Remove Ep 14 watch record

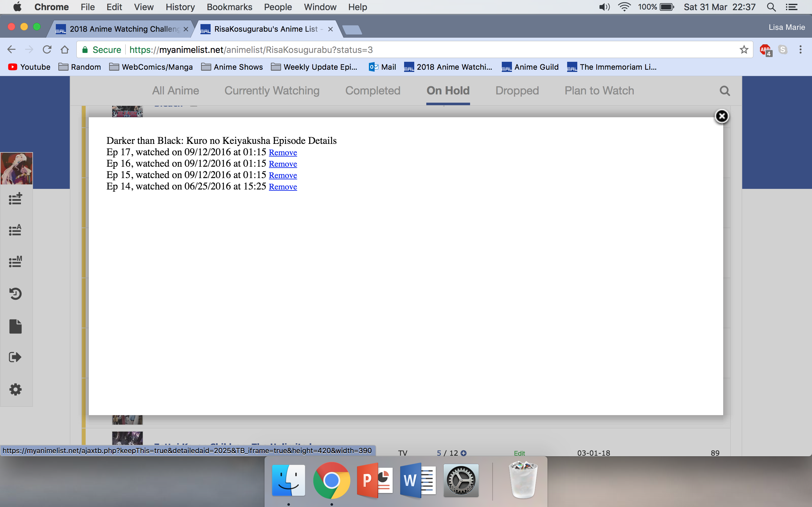pyautogui.click(x=283, y=187)
